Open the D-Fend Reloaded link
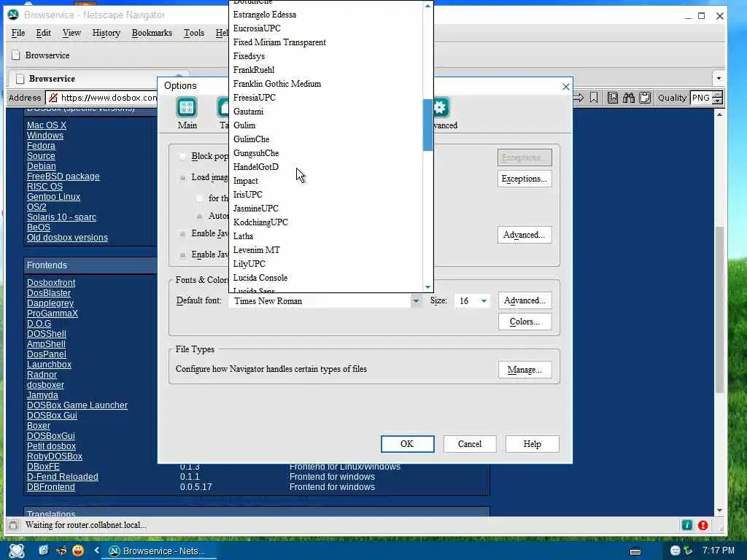The image size is (747, 560). [63, 477]
